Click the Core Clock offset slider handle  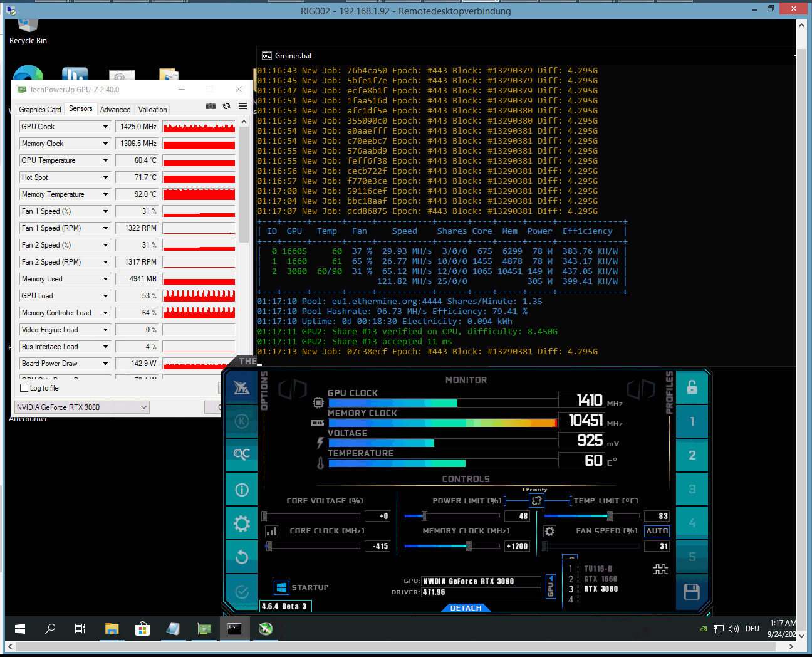pyautogui.click(x=269, y=546)
